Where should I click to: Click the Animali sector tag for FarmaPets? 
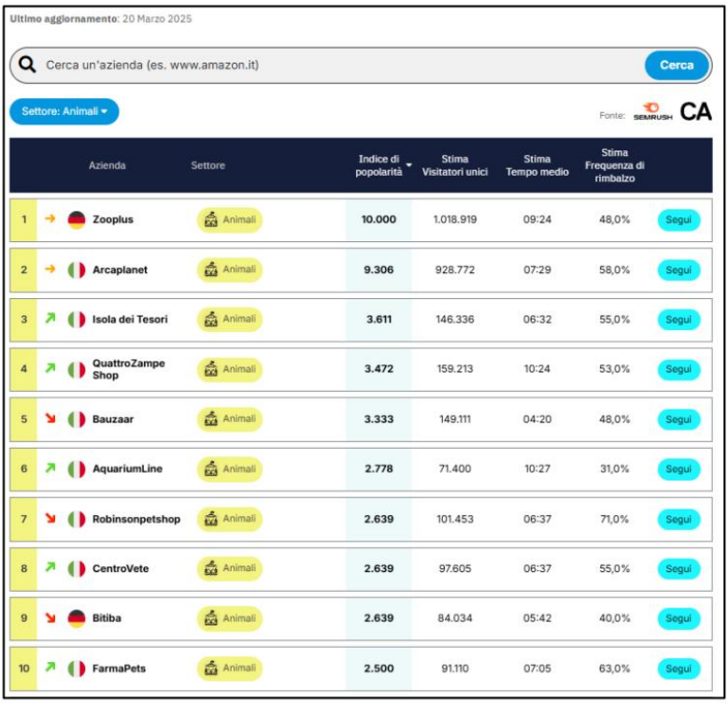[230, 668]
